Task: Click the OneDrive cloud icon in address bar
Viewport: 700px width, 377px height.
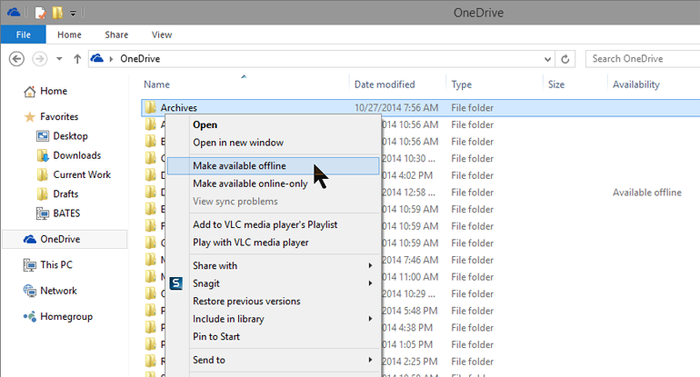Action: [97, 58]
